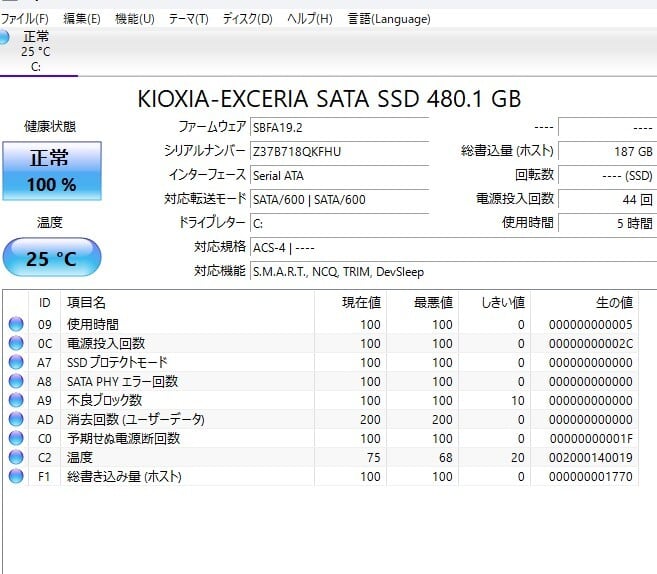
Task: Click the しきい値 column header
Action: click(494, 302)
